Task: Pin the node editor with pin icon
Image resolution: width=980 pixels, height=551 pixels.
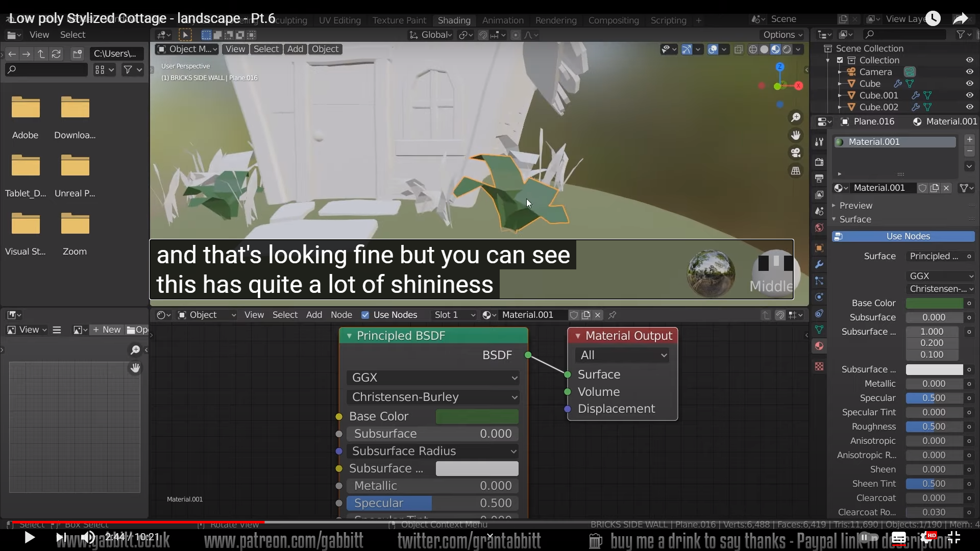Action: 612,315
